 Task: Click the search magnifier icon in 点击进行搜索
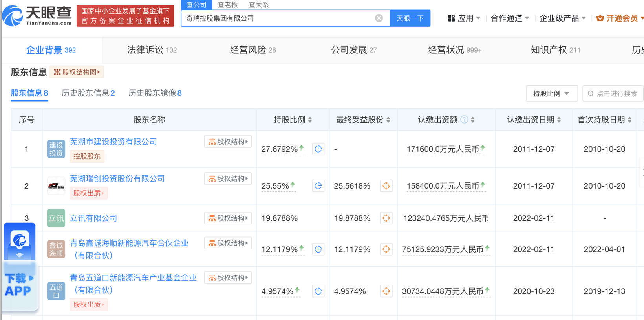point(591,94)
